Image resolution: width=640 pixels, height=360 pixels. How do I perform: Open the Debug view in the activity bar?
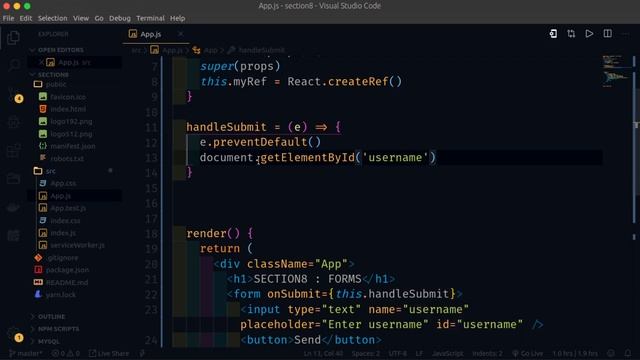(13, 122)
